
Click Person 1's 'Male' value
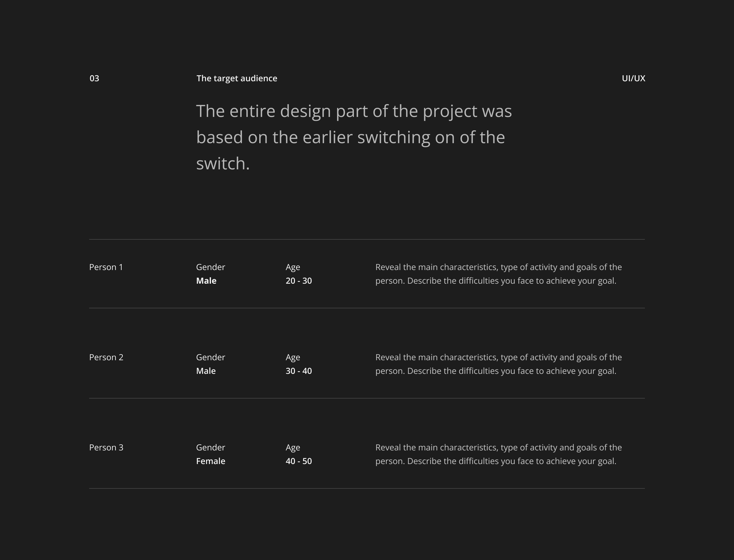click(206, 281)
